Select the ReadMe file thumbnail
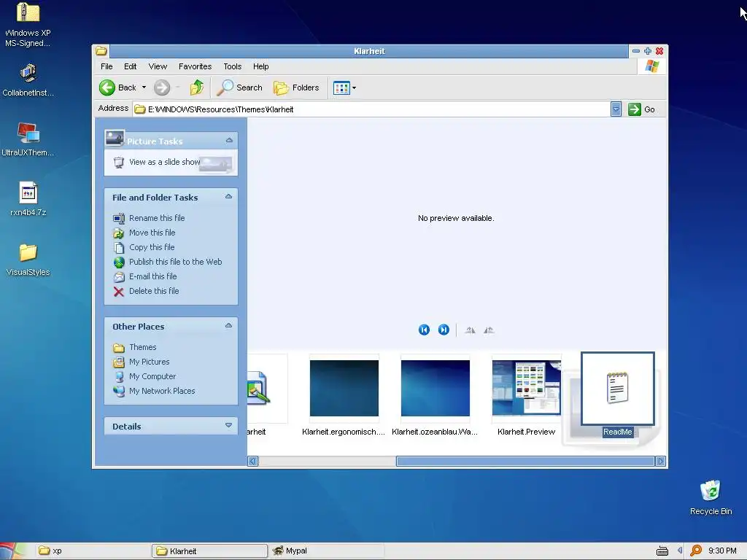Image resolution: width=747 pixels, height=560 pixels. pos(617,389)
